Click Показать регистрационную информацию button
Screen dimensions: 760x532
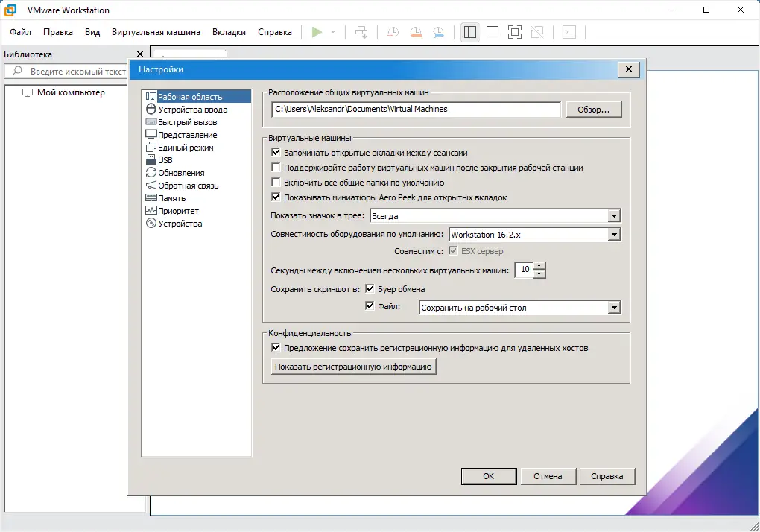[353, 367]
